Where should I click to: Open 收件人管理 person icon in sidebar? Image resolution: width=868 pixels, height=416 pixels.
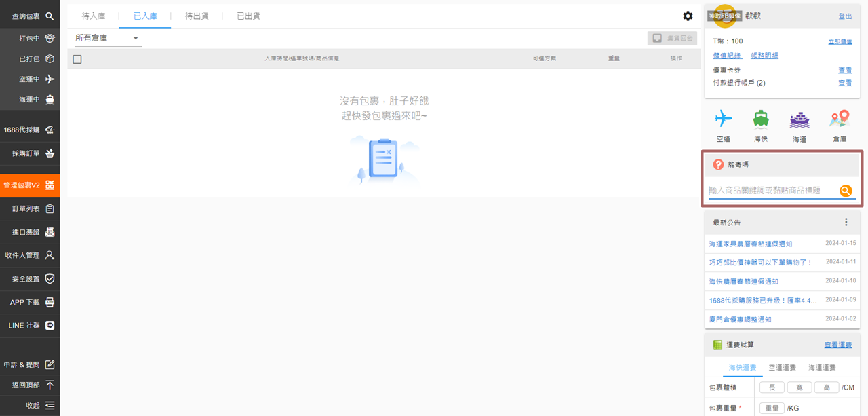[50, 255]
